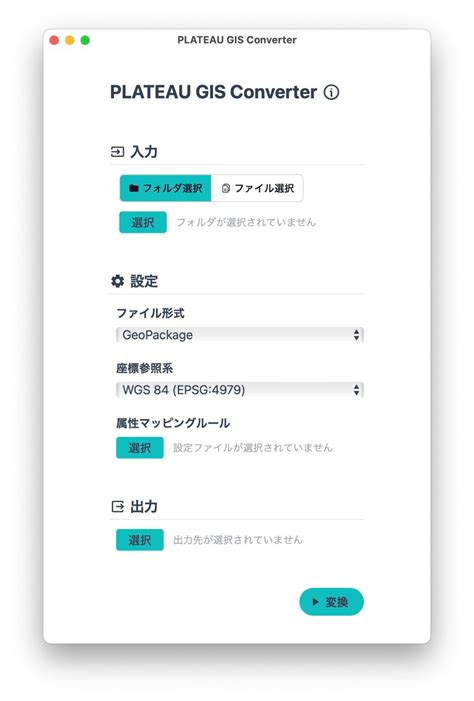Open the WGS 84 (EPSG:4979) dropdown
Image resolution: width=474 pixels, height=701 pixels.
(x=240, y=390)
